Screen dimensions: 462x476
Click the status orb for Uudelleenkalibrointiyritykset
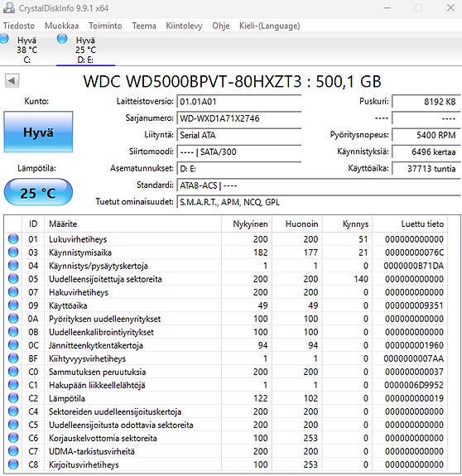(13, 332)
